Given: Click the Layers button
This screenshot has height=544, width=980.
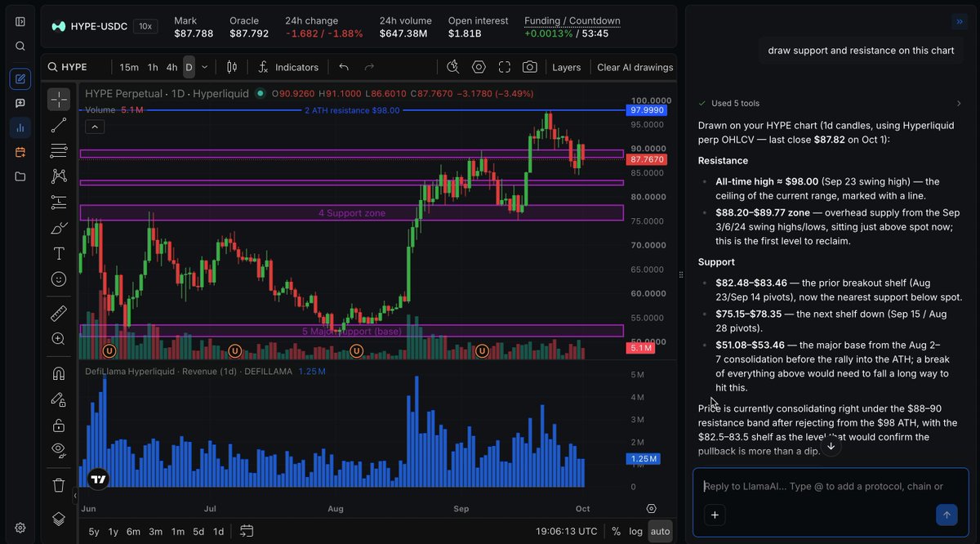Looking at the screenshot, I should pyautogui.click(x=567, y=68).
